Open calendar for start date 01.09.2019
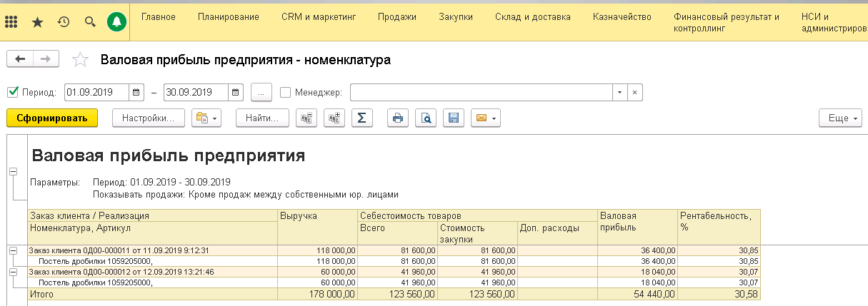 pos(136,92)
